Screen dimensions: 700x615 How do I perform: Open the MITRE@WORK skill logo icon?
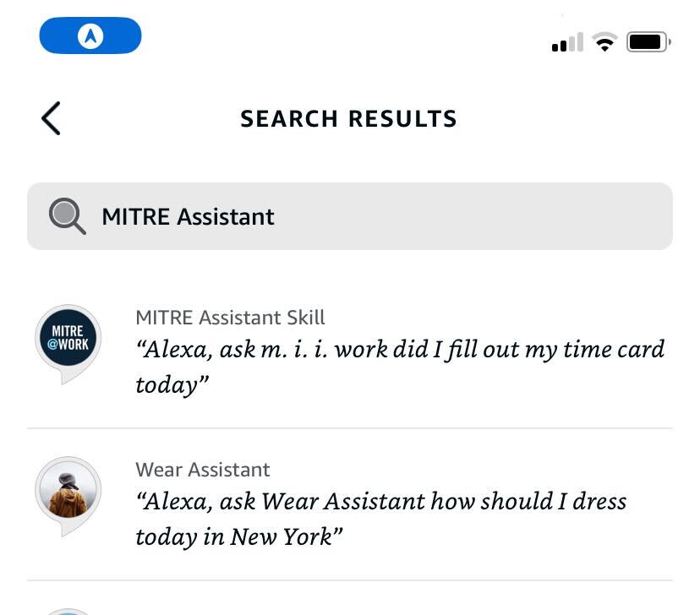pos(68,340)
